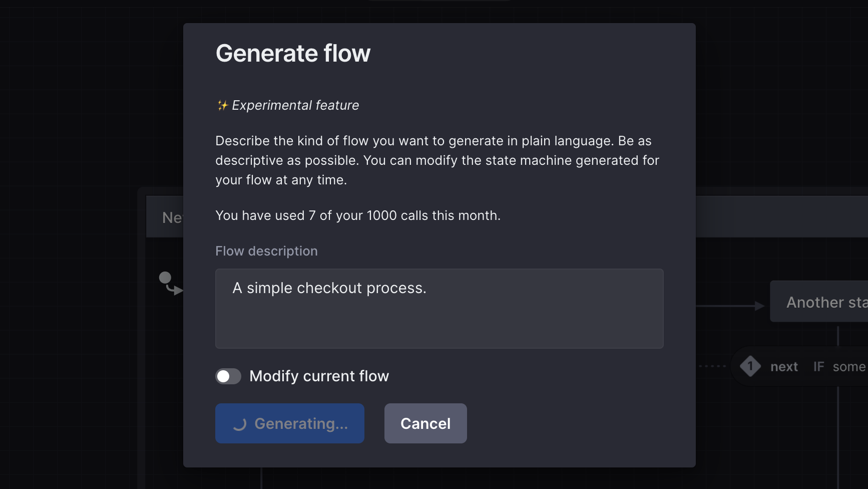
Task: Select the Another state node on canvas
Action: pos(826,302)
